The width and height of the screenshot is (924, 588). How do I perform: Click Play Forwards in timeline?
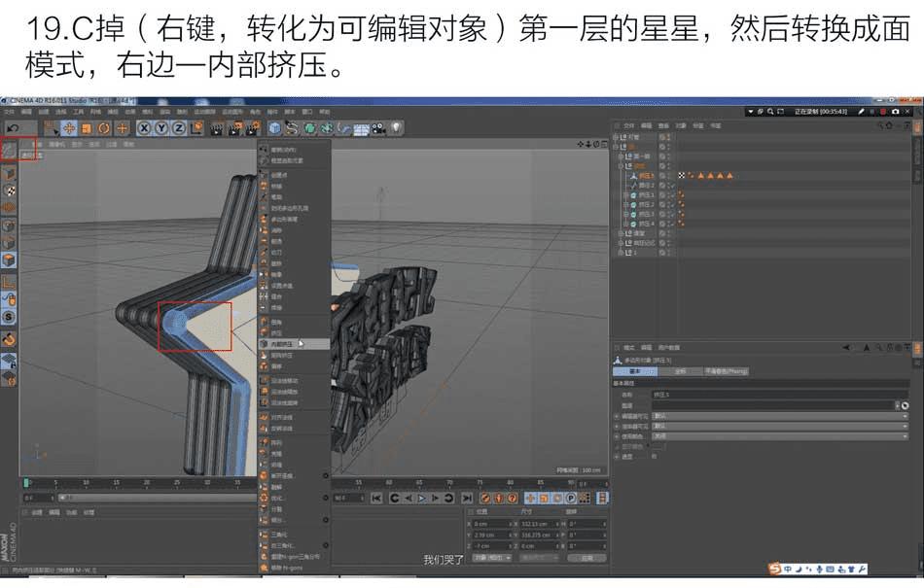[x=422, y=498]
